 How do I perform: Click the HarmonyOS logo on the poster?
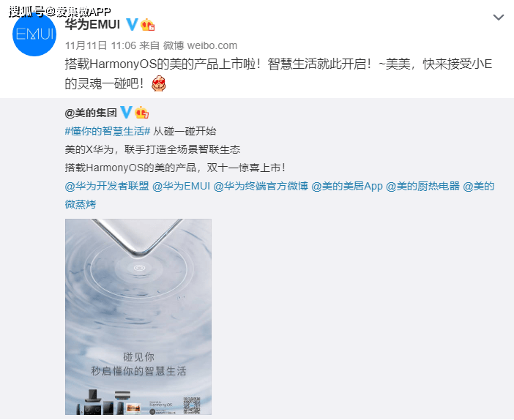click(160, 405)
